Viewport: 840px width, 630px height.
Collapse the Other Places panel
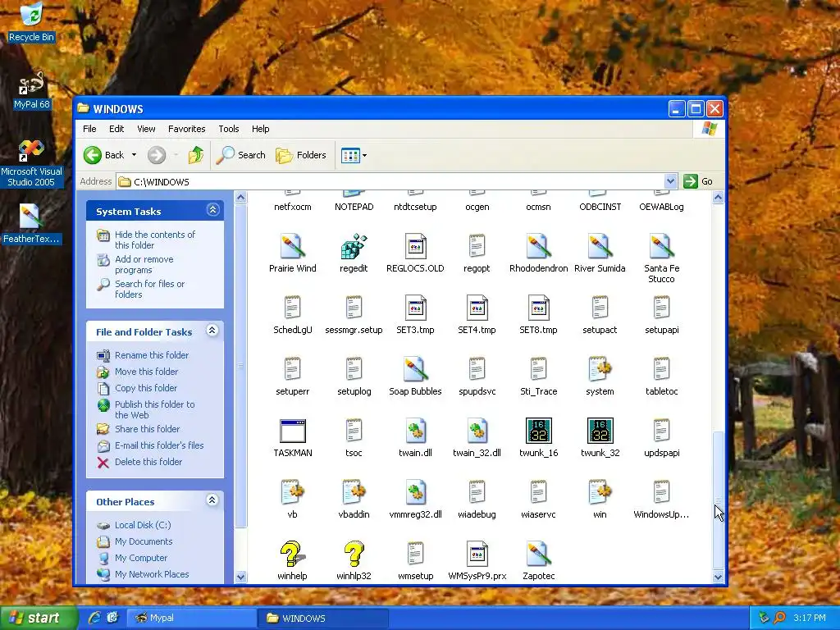(212, 500)
